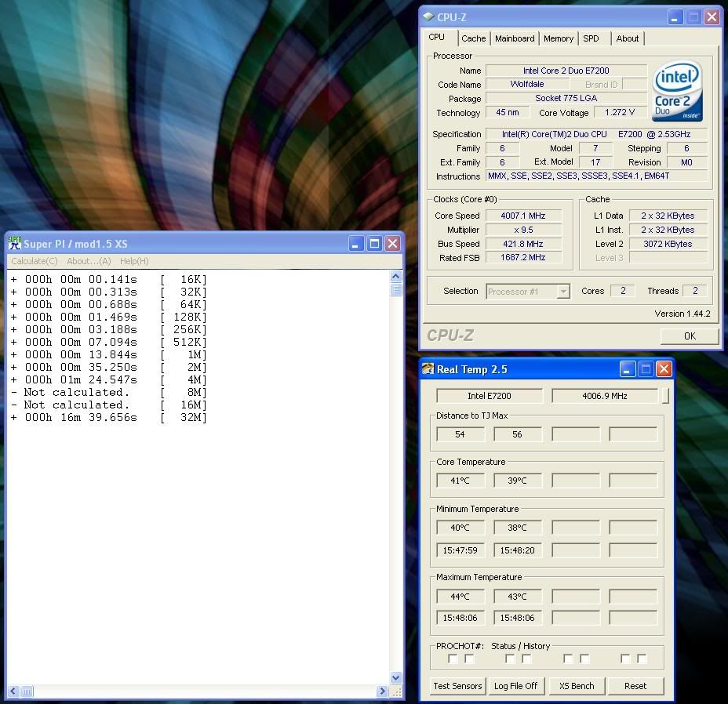Click the Distance to TJ Max value 54

460,434
